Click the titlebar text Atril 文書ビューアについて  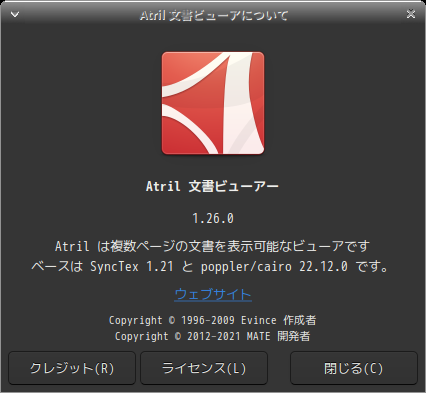214,15
